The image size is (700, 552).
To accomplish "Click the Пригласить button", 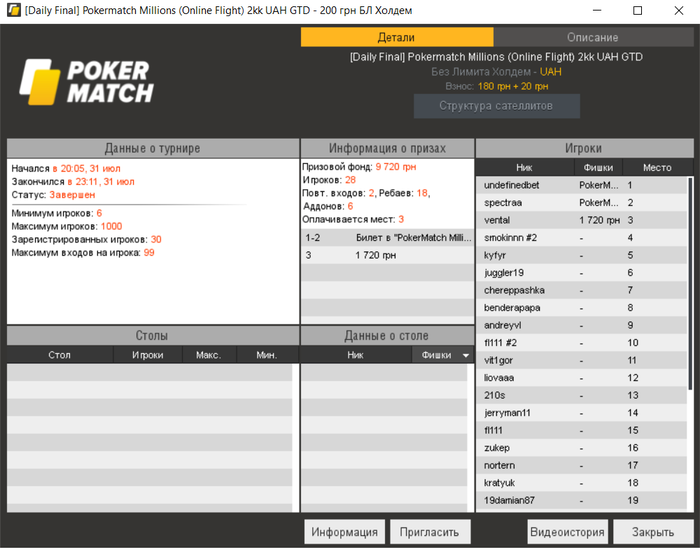I will click(x=430, y=532).
